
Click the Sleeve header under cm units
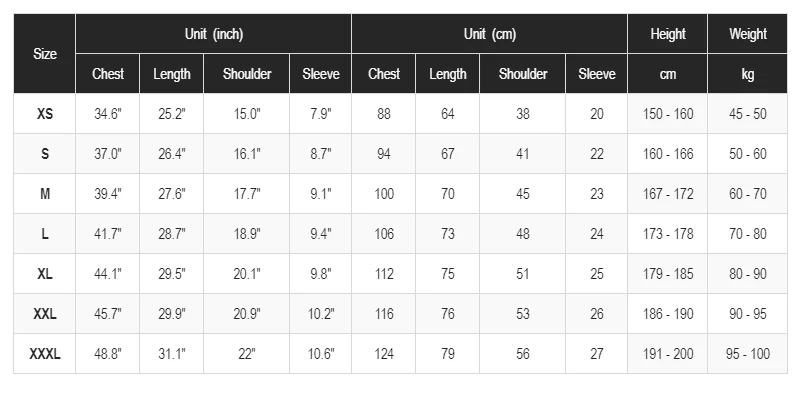596,74
